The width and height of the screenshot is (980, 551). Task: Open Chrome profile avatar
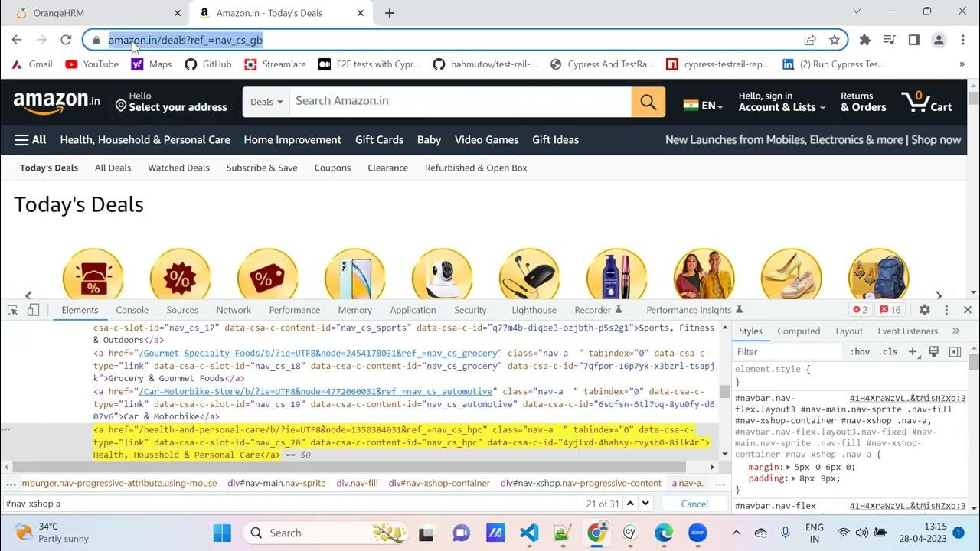[x=938, y=40]
